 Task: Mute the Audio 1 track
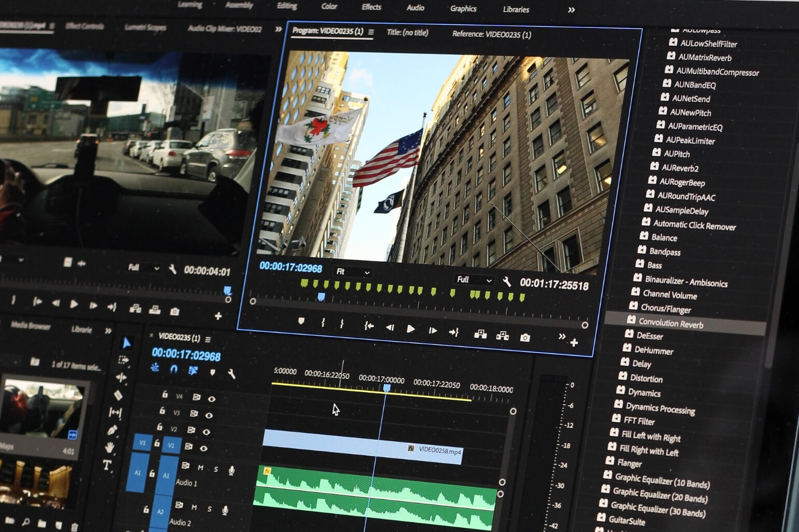201,467
